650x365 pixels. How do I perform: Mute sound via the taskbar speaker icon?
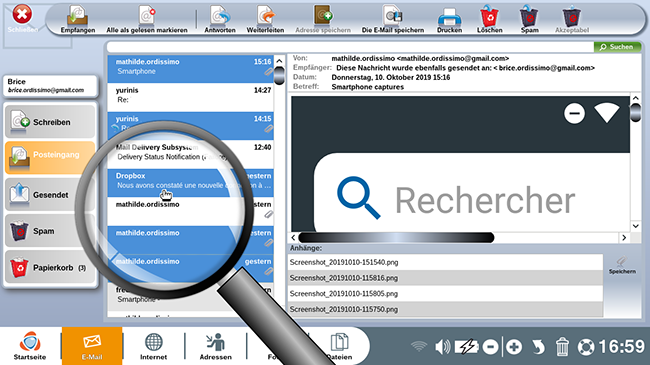442,347
